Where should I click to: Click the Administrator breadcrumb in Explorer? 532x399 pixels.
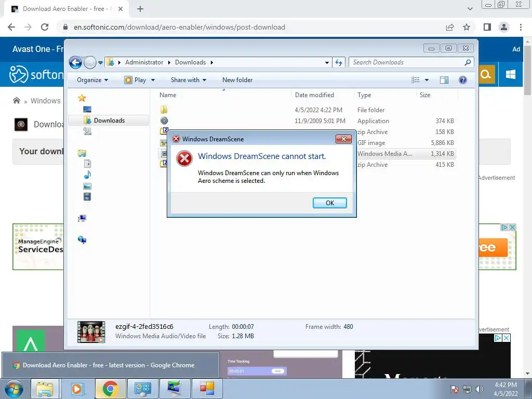[144, 62]
